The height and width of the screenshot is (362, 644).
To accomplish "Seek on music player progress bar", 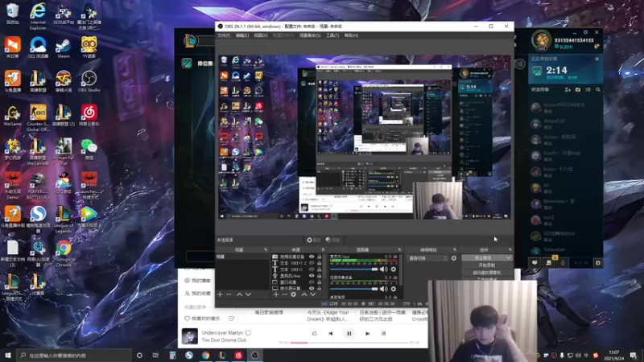I will tap(349, 343).
